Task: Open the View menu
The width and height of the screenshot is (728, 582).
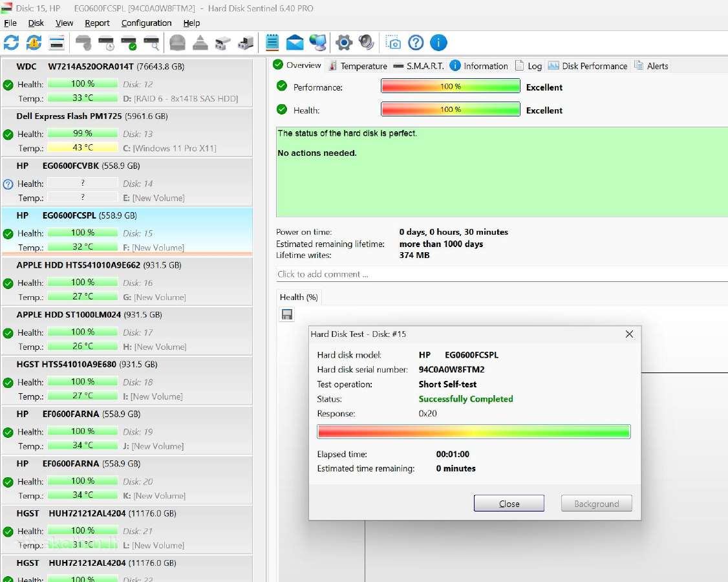Action: pyautogui.click(x=64, y=23)
